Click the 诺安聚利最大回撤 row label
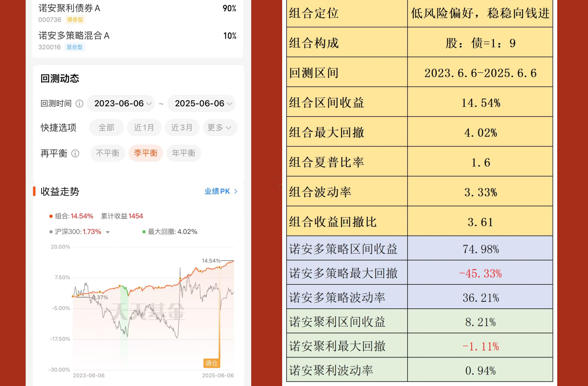Screen dimensions: 588x386 337,346
